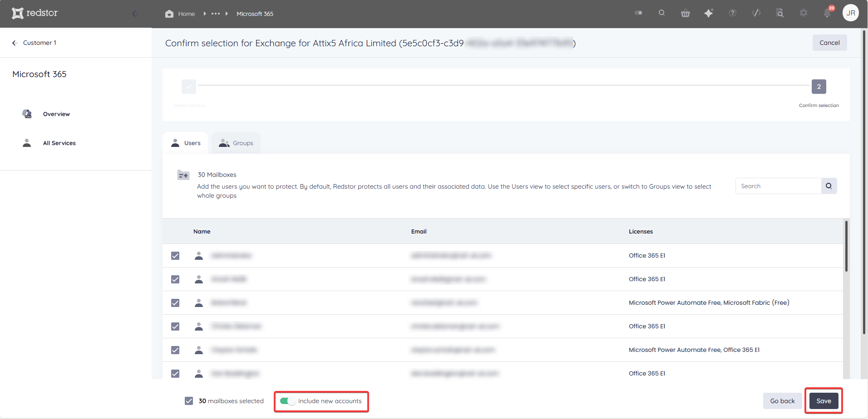Screen dimensions: 868x419
Task: Open the document search icon
Action: point(780,13)
